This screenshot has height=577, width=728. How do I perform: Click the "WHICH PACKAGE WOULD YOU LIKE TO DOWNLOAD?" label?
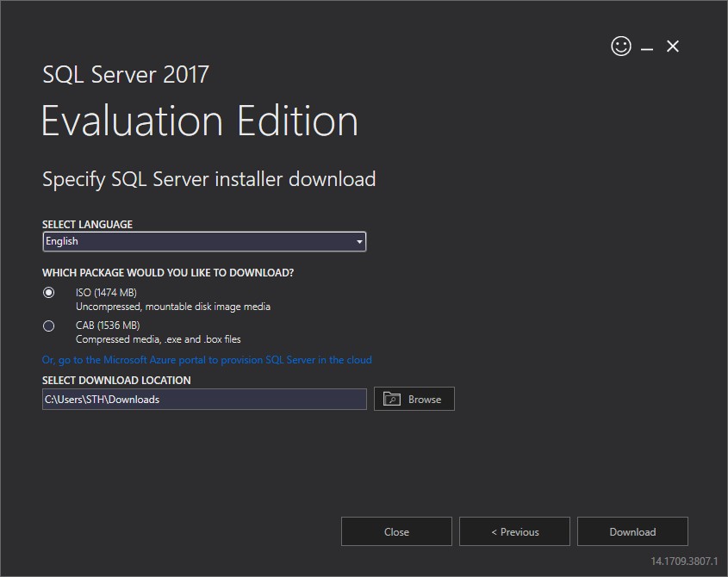(168, 272)
